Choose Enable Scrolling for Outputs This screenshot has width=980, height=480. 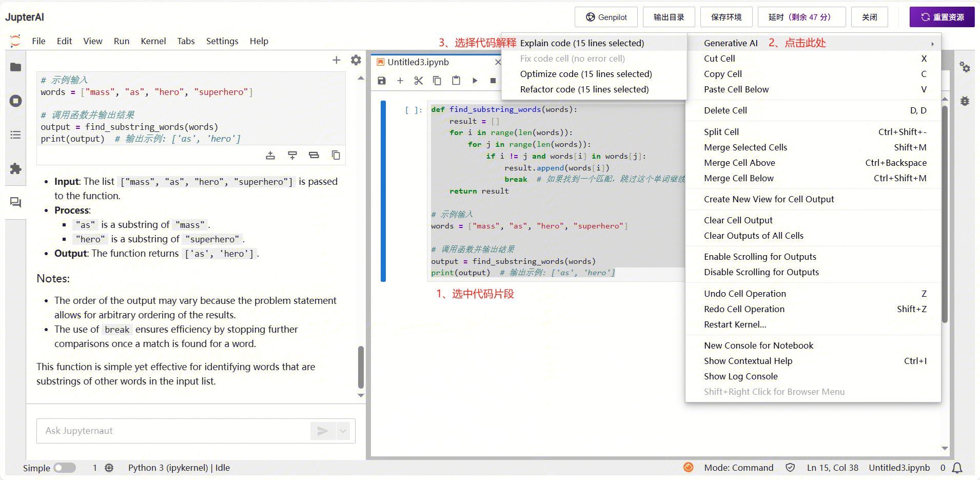pyautogui.click(x=813, y=257)
